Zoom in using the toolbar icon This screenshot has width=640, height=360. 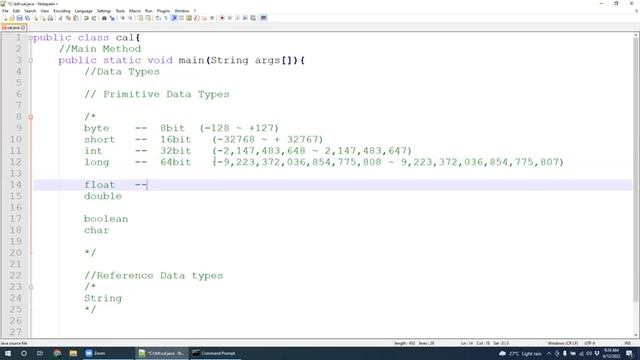click(x=122, y=18)
